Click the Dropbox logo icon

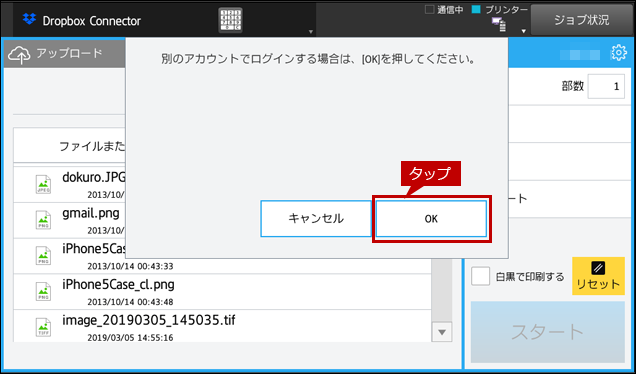point(29,19)
